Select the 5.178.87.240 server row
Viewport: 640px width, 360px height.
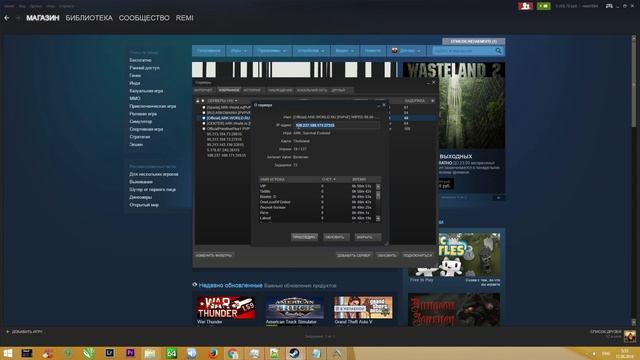224,150
